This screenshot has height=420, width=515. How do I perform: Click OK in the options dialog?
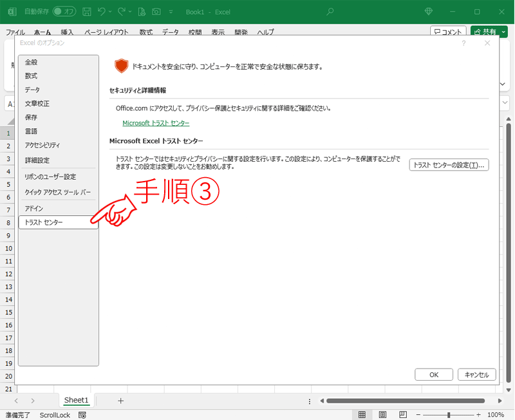click(434, 375)
